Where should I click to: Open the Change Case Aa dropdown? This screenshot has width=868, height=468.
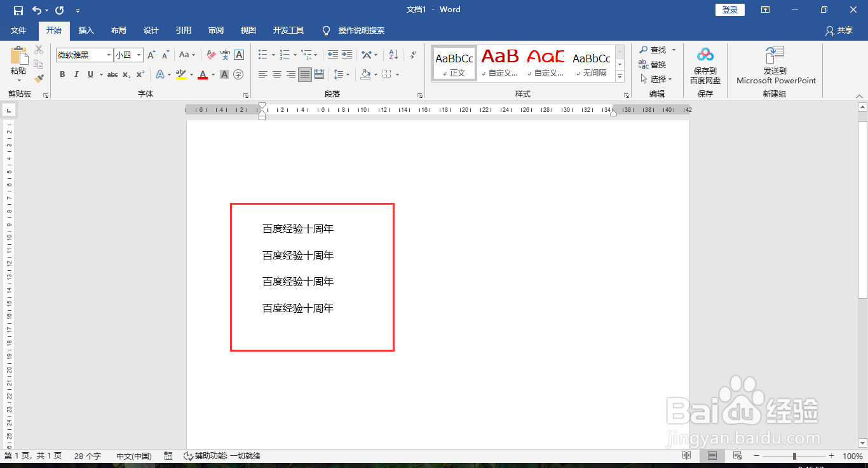pyautogui.click(x=187, y=55)
